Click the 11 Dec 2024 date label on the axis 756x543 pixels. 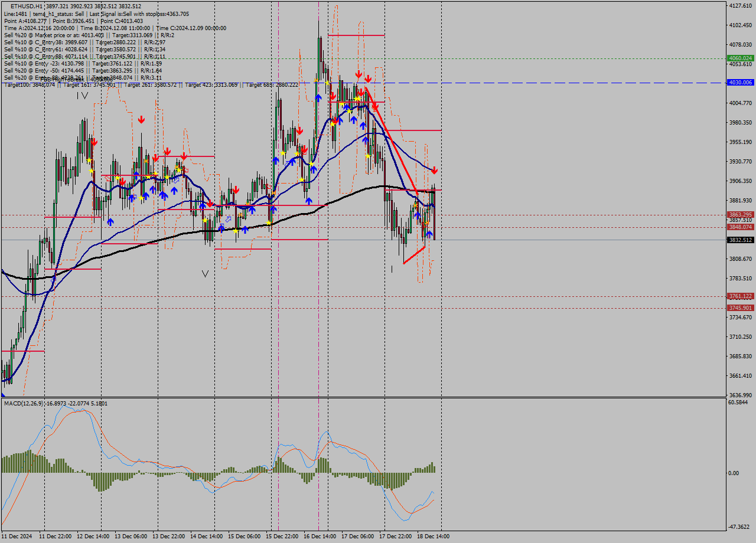(18, 536)
